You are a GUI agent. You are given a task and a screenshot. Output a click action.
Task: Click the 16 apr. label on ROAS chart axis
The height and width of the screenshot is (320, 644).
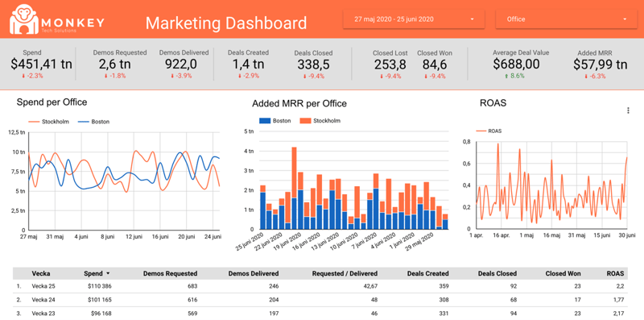(x=501, y=235)
